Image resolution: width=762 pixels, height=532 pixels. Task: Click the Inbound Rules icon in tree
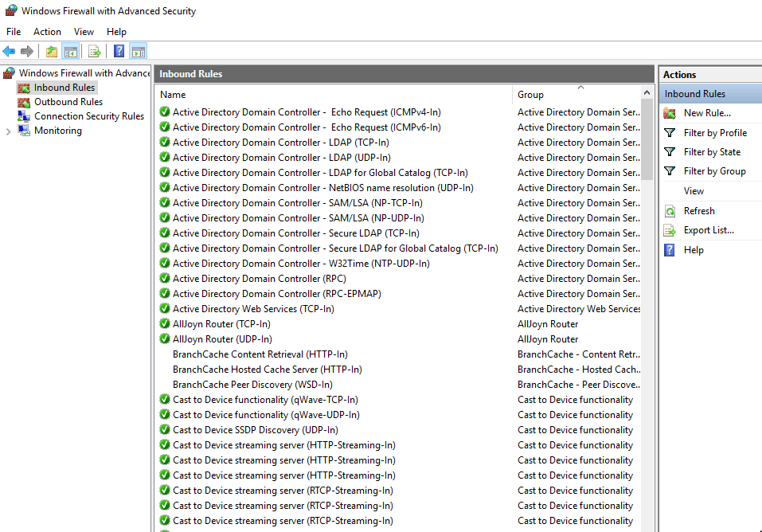[25, 87]
